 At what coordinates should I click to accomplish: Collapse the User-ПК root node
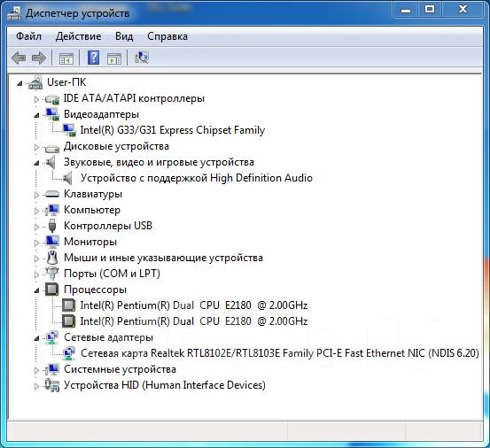click(x=20, y=83)
